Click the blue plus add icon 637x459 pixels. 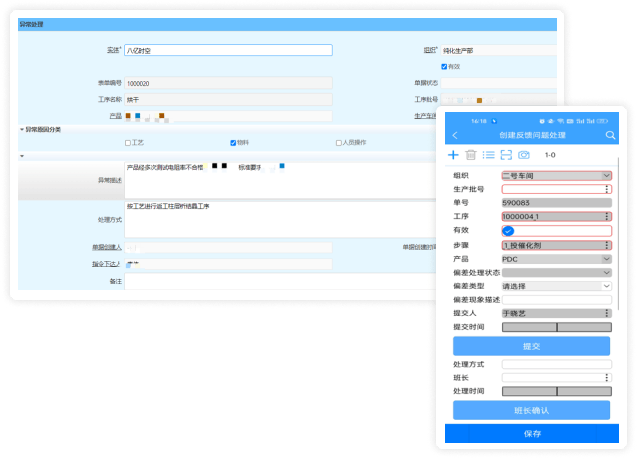pyautogui.click(x=453, y=155)
